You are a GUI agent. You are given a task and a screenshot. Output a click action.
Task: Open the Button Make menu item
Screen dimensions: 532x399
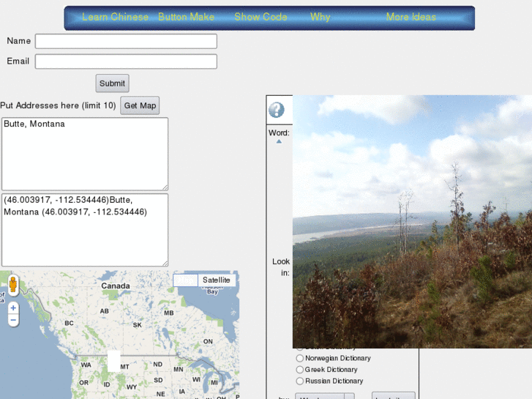pos(186,17)
